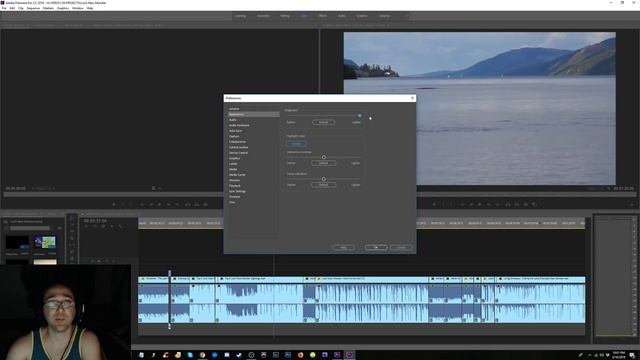Switch to the Libraries workspace tab
The height and width of the screenshot is (360, 640).
pyautogui.click(x=384, y=16)
